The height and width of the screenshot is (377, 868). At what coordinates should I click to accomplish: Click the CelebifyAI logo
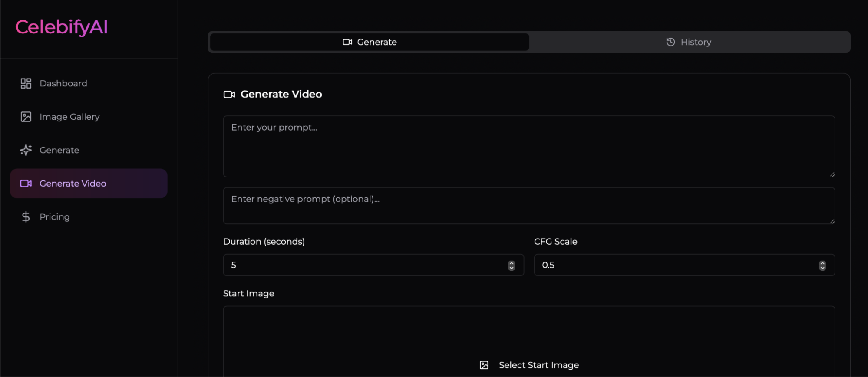tap(61, 27)
